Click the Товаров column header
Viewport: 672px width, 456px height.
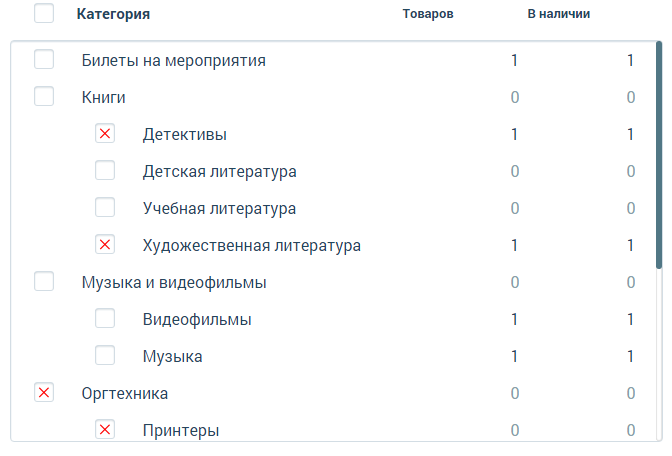[x=428, y=15]
